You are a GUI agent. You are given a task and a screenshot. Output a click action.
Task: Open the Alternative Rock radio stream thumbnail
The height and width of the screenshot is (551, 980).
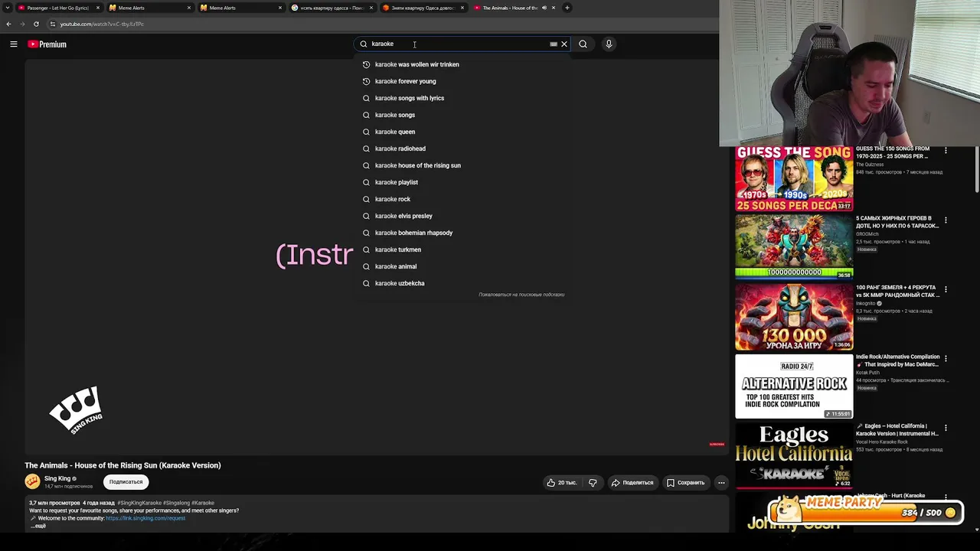794,386
